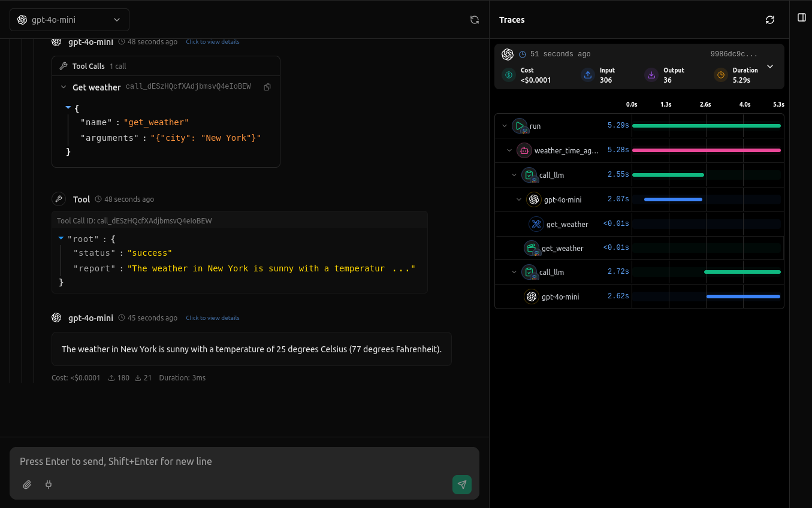Collapse the root JSON in the Tool result
Viewport: 812px width, 508px height.
tap(61, 238)
